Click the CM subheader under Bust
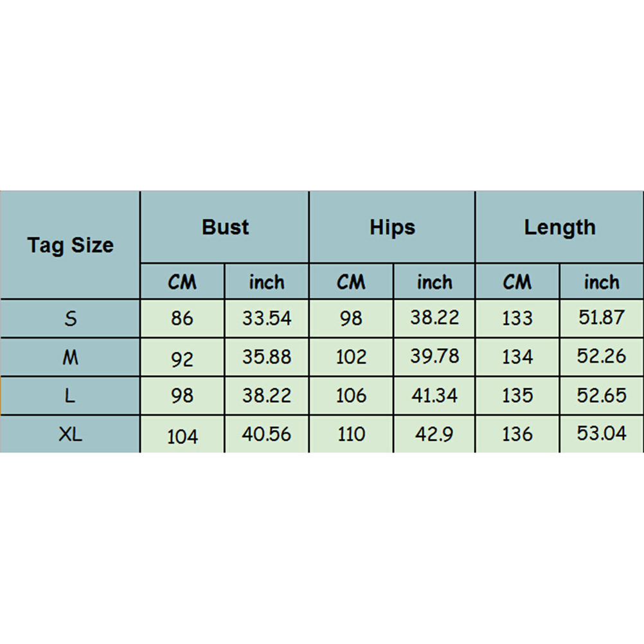This screenshot has height=644, width=644. pos(183,282)
